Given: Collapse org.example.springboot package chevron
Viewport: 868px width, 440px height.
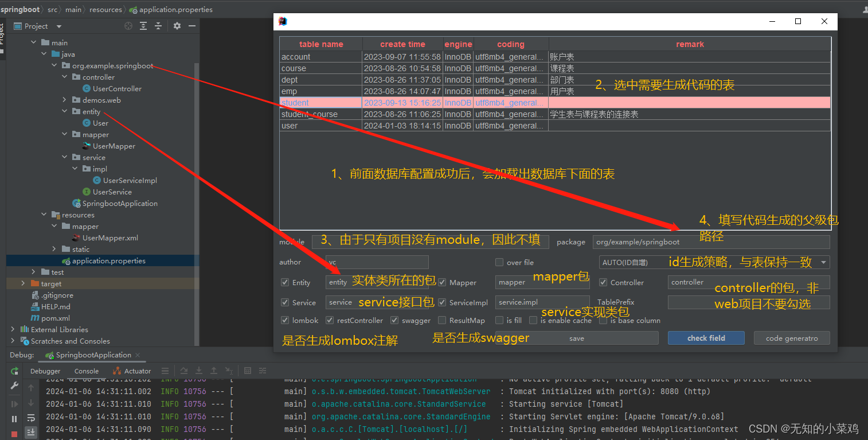Looking at the screenshot, I should 54,66.
